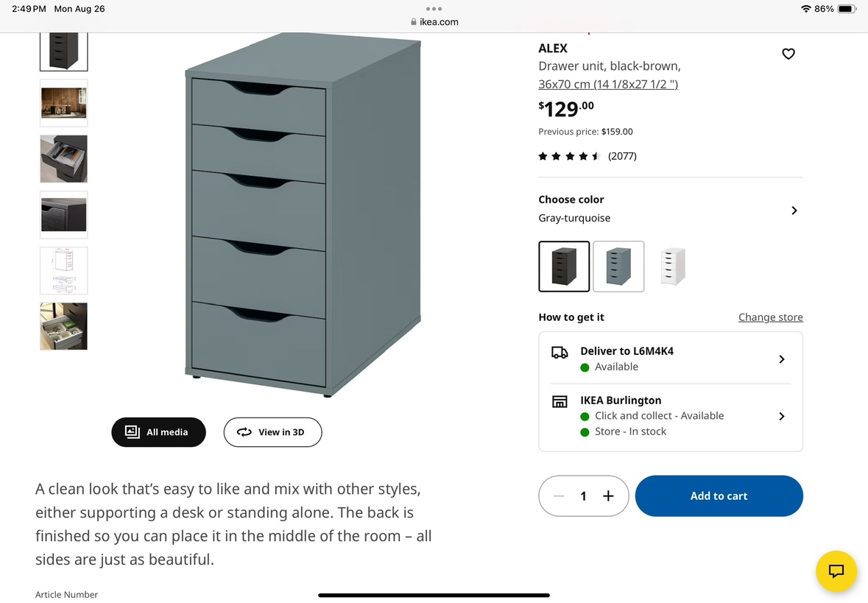Increase quantity with the plus button
This screenshot has width=868, height=603.
[608, 496]
